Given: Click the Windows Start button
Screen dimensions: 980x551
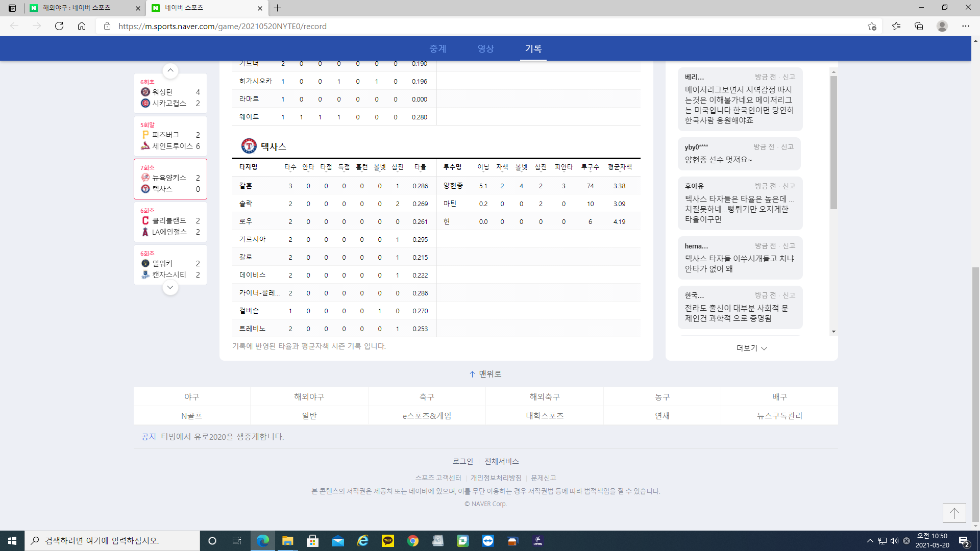Looking at the screenshot, I should [x=12, y=541].
